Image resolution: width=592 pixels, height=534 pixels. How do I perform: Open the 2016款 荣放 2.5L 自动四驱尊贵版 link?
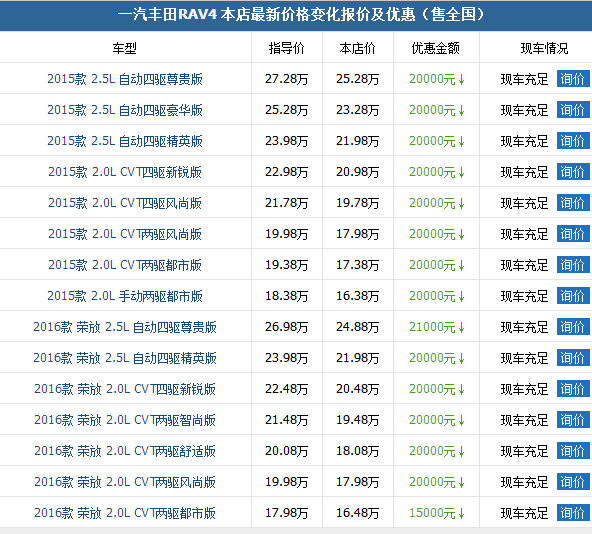coord(125,327)
